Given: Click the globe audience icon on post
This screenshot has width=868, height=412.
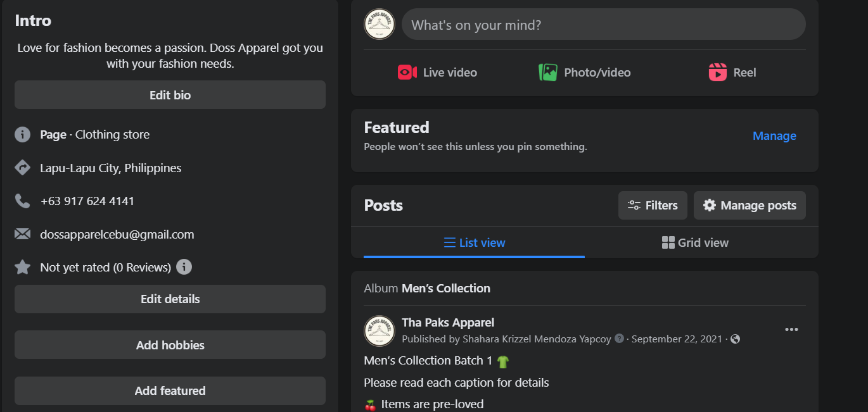Looking at the screenshot, I should [735, 339].
